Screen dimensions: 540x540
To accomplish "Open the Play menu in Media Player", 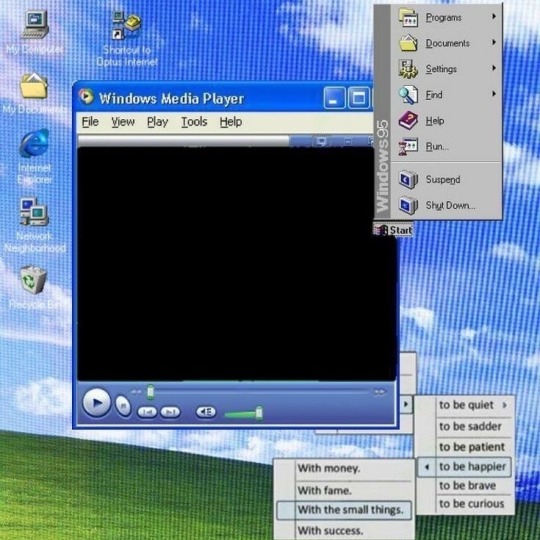I will (157, 122).
